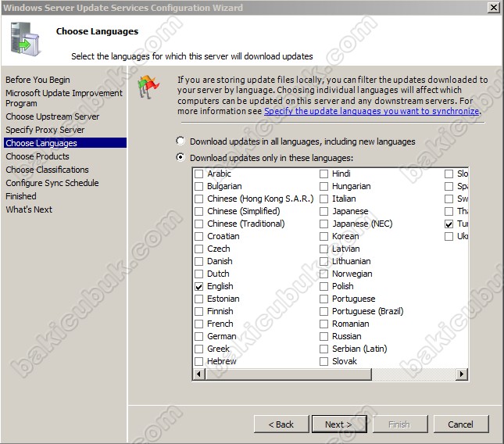Image resolution: width=504 pixels, height=444 pixels.
Task: Tick the Portuguese checkbox
Action: coord(323,299)
